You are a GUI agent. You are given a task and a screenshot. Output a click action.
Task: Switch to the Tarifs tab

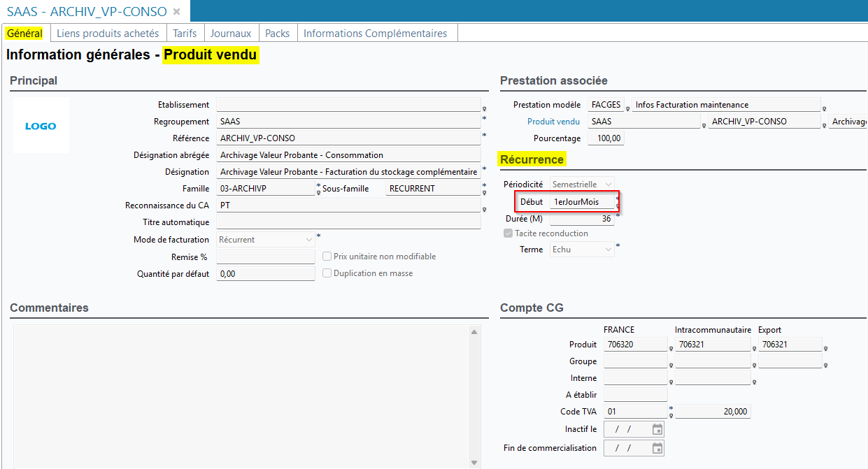pyautogui.click(x=185, y=33)
